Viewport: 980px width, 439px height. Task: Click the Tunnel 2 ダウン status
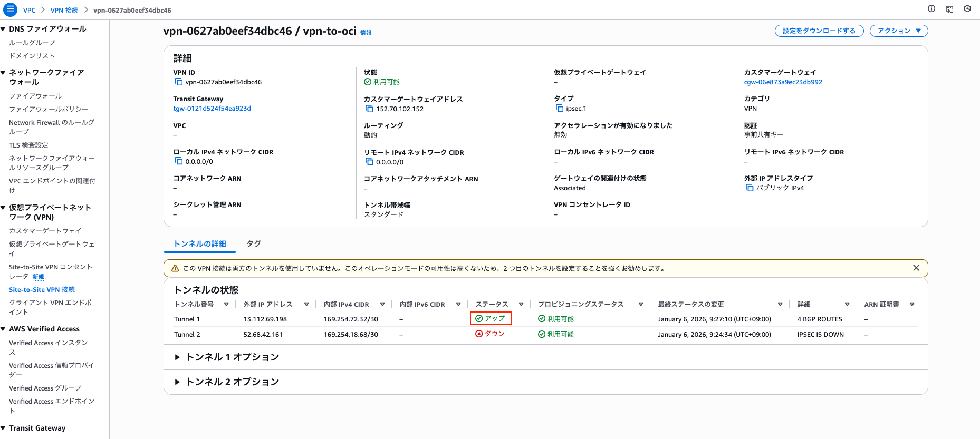click(490, 334)
